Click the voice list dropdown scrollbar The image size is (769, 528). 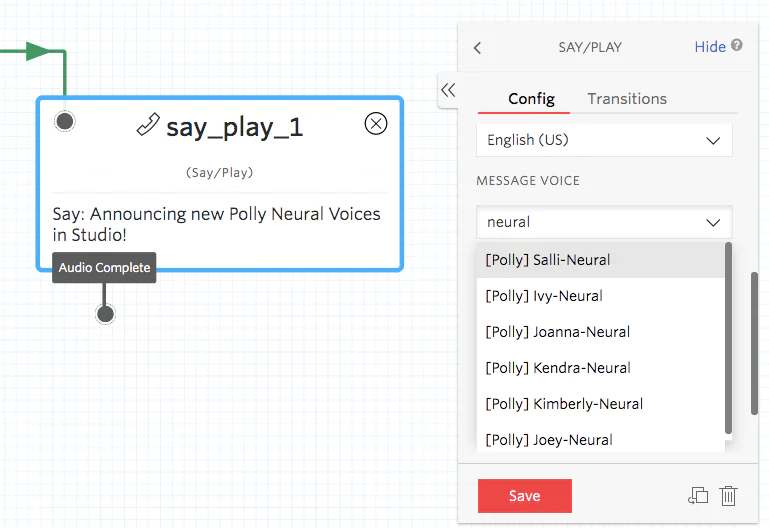coord(728,338)
